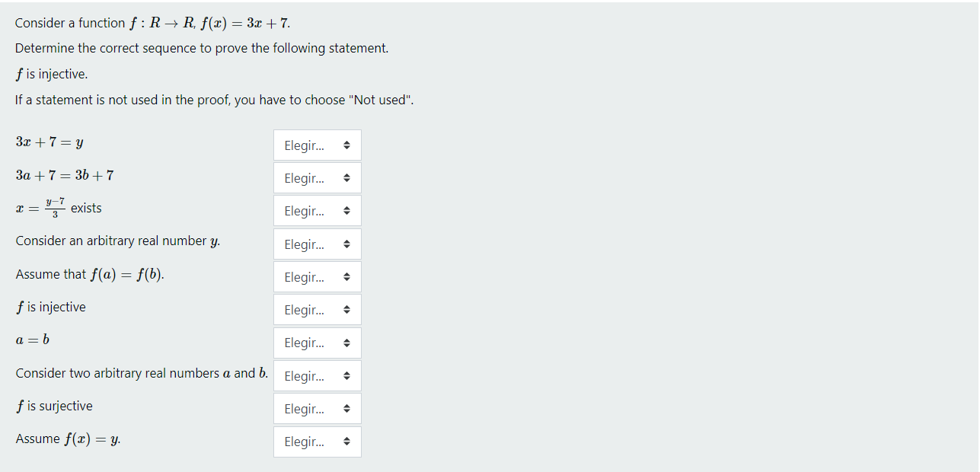Screen dimensions: 980x472
Task: Open the dropdown beside "a = b"
Action: click(x=317, y=343)
